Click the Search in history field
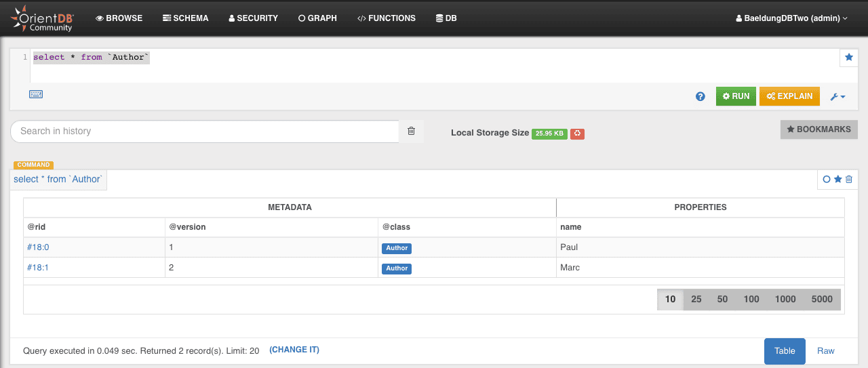868x368 pixels. [x=203, y=131]
